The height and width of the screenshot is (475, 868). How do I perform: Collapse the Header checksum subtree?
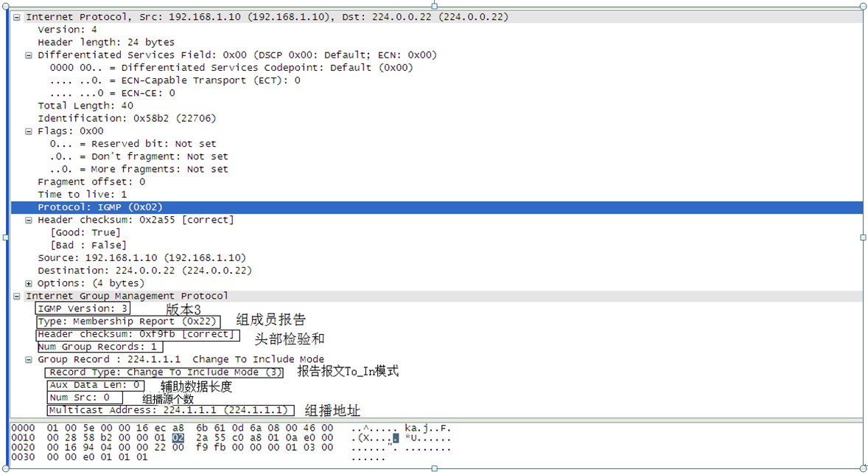coord(27,219)
